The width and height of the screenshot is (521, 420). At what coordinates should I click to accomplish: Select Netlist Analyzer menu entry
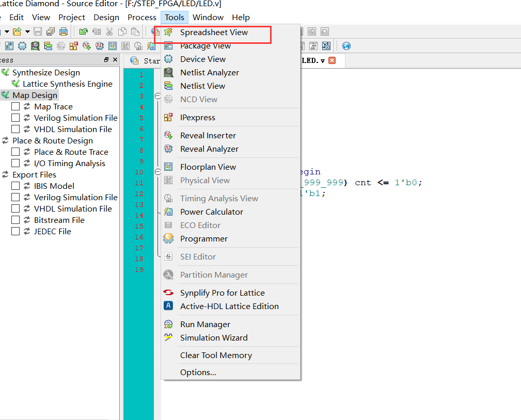tap(231, 72)
